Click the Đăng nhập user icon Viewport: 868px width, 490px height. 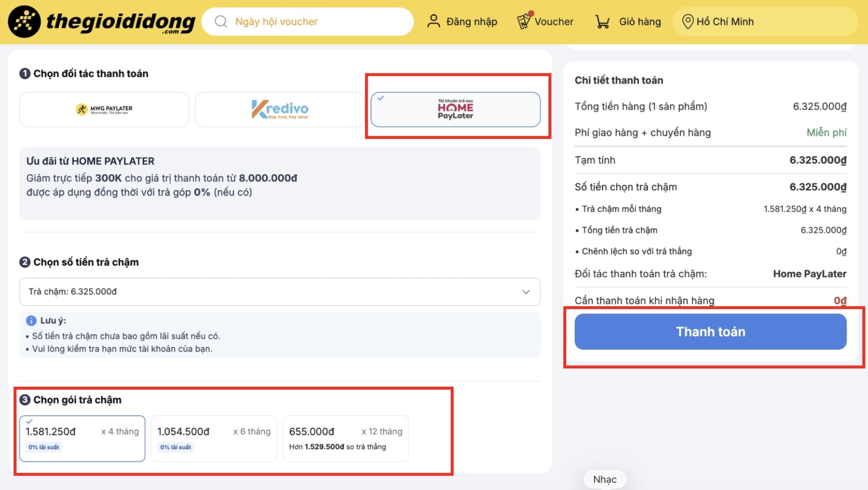point(434,21)
